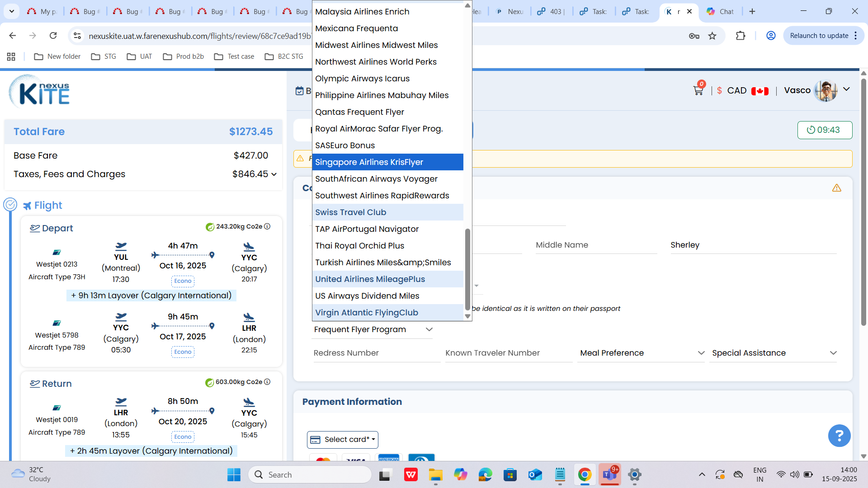Viewport: 868px width, 488px height.
Task: Open the Windows Start menu
Action: 234,474
